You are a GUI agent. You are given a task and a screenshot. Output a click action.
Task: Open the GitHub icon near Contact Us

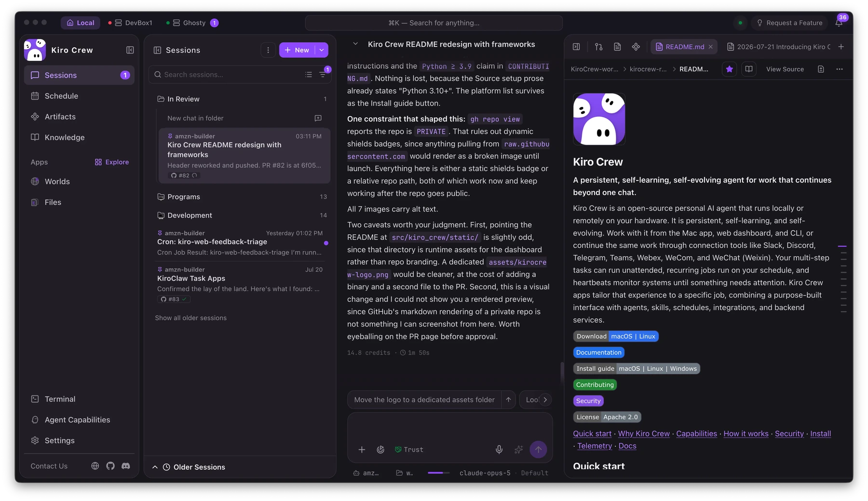click(110, 466)
